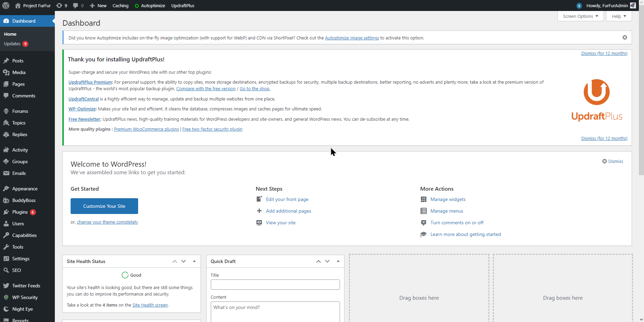Viewport: 644px width, 322px height.
Task: Go to the Updates submenu item
Action: (16, 44)
